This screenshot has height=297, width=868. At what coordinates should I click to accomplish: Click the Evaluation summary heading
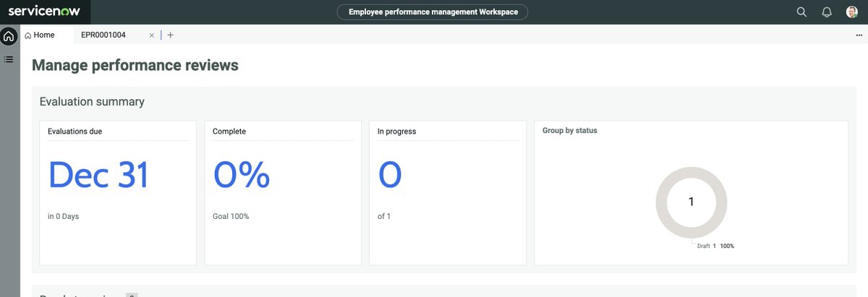(x=92, y=102)
